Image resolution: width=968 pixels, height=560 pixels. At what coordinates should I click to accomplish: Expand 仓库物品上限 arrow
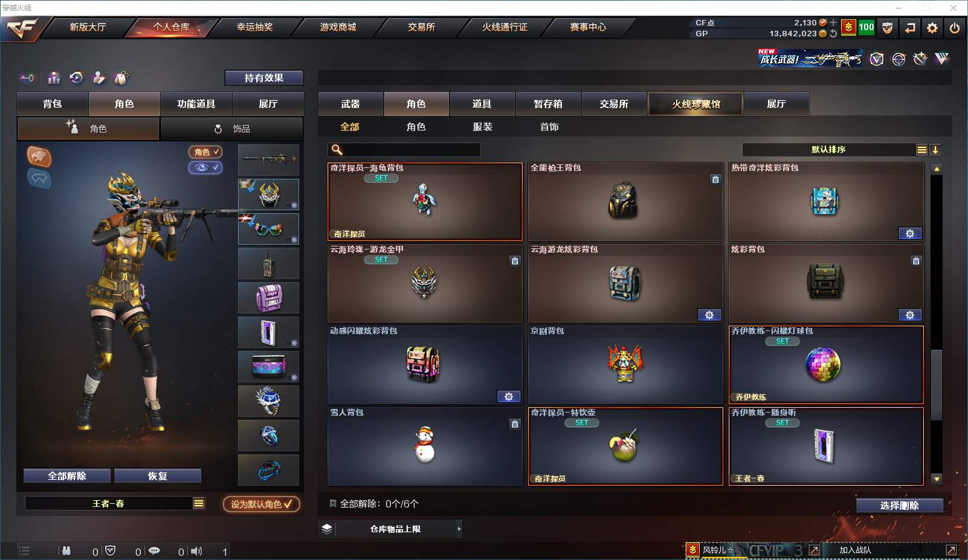click(x=459, y=529)
